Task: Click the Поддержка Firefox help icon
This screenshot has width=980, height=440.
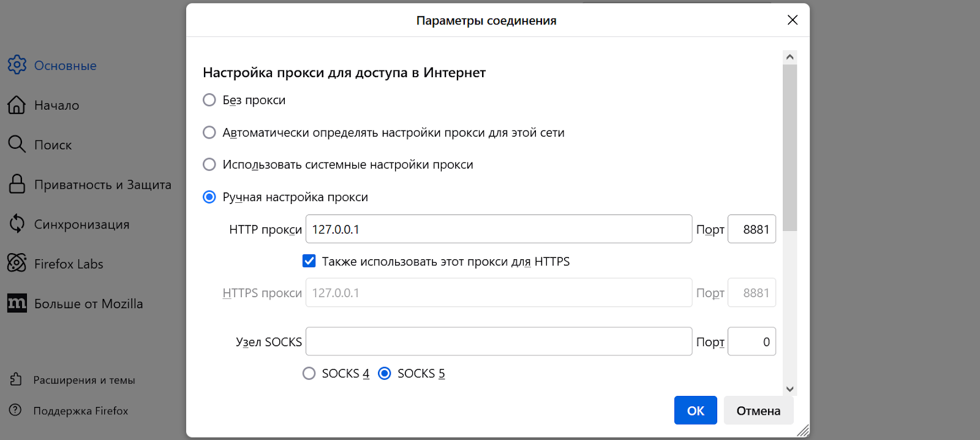Action: pos(16,410)
